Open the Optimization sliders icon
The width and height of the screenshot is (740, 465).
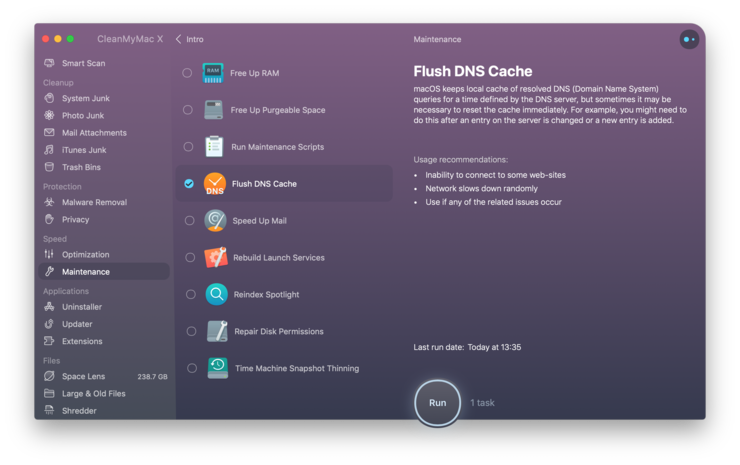(49, 254)
